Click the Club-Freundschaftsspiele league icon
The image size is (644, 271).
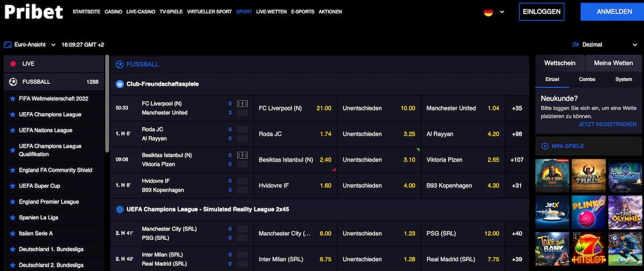[x=120, y=84]
